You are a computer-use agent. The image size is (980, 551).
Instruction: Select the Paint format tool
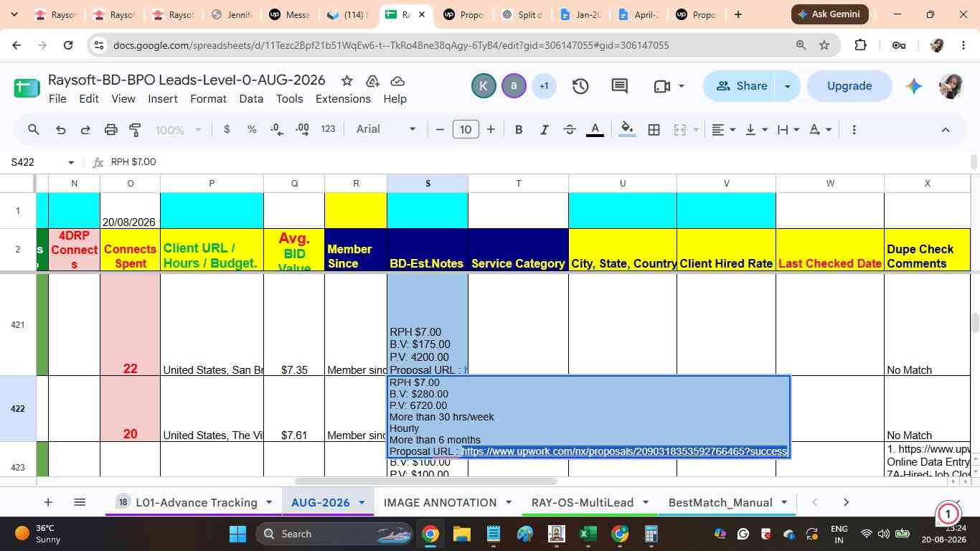tap(135, 130)
